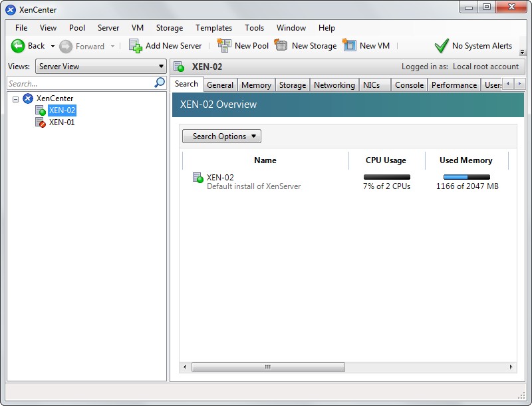This screenshot has width=532, height=406.
Task: Click the New Storage label
Action: pos(314,46)
